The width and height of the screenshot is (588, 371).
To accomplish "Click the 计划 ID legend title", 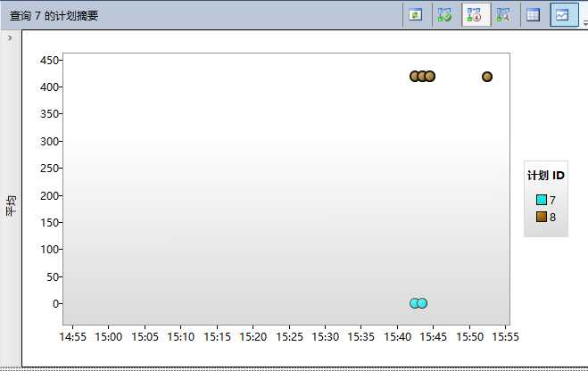I will 546,176.
